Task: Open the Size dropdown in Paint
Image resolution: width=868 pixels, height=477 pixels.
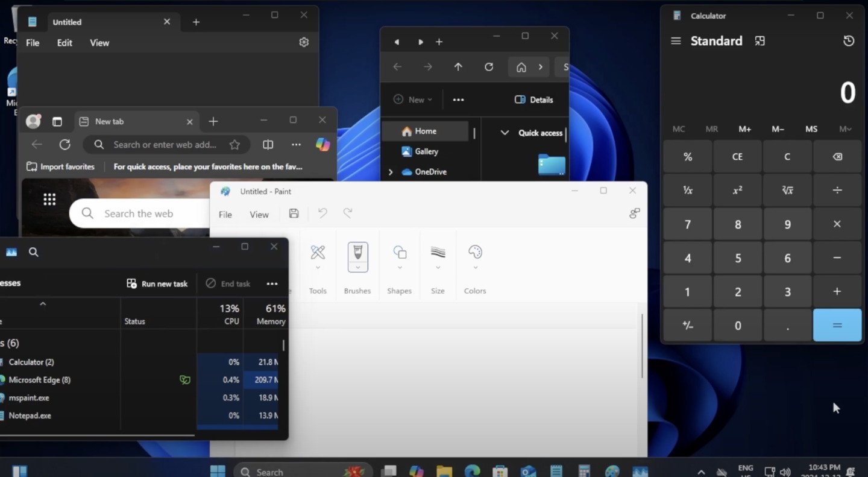Action: pyautogui.click(x=438, y=256)
